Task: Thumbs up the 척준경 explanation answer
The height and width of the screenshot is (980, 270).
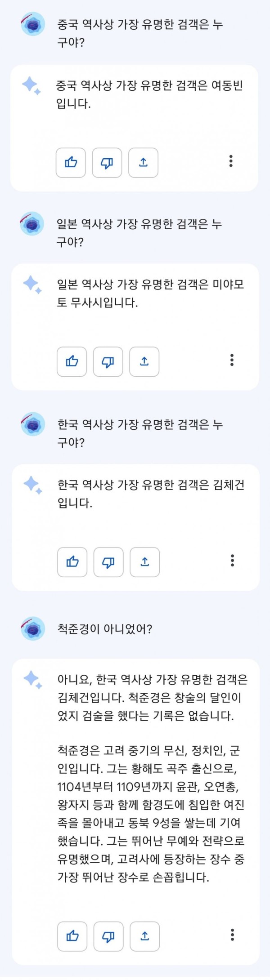Action: click(x=72, y=936)
